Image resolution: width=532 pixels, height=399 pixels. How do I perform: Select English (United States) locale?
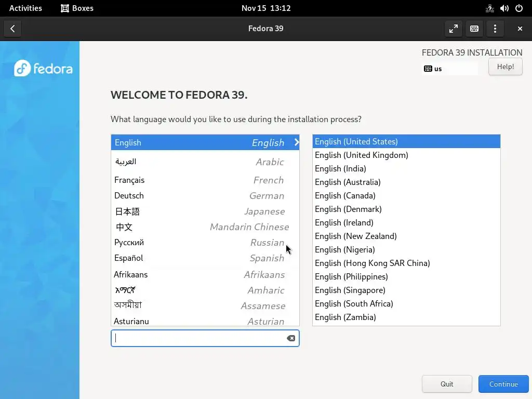(x=406, y=141)
